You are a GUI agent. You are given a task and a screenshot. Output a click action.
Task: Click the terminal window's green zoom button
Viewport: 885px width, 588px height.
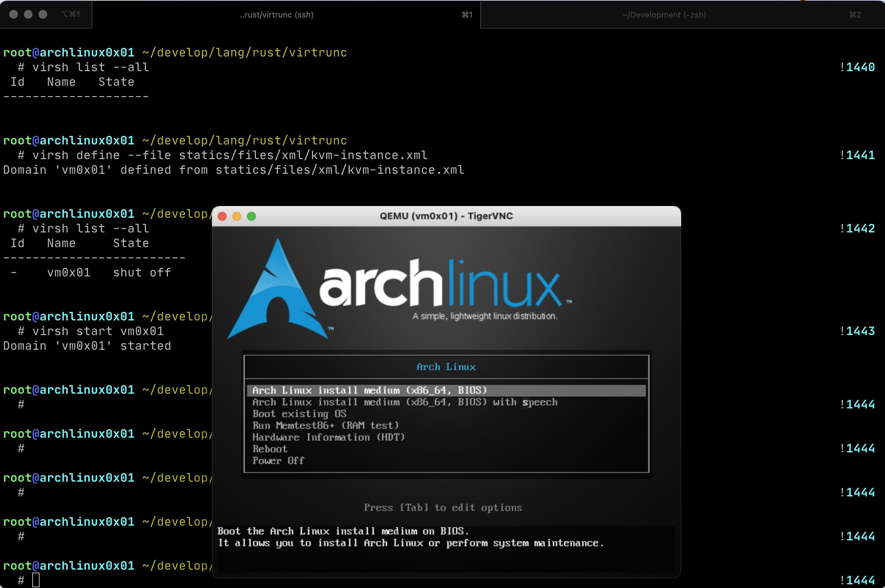click(x=43, y=14)
